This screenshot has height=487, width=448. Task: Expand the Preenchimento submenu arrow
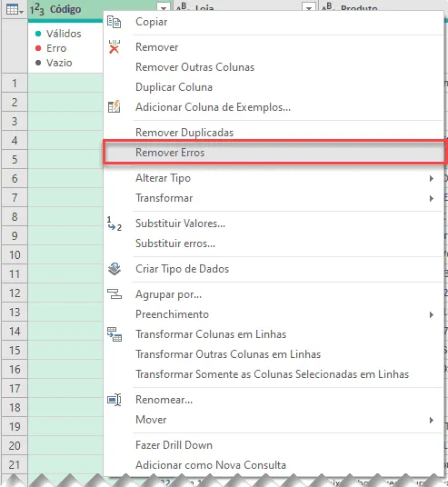[432, 314]
